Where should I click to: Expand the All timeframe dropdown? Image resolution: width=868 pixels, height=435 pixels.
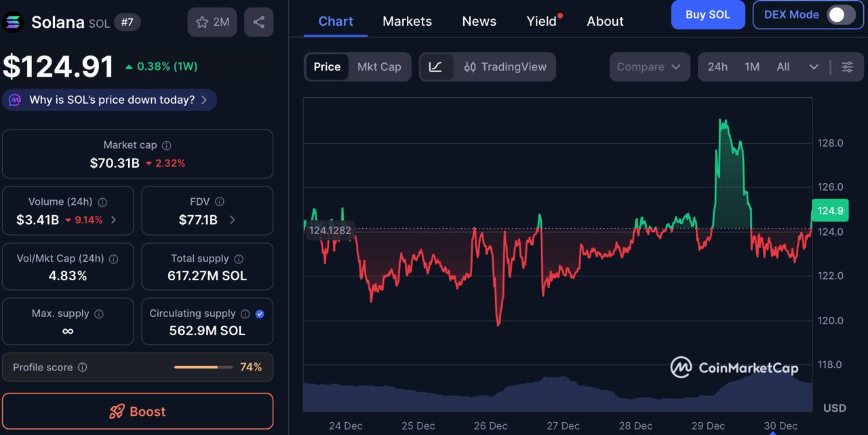[x=814, y=67]
